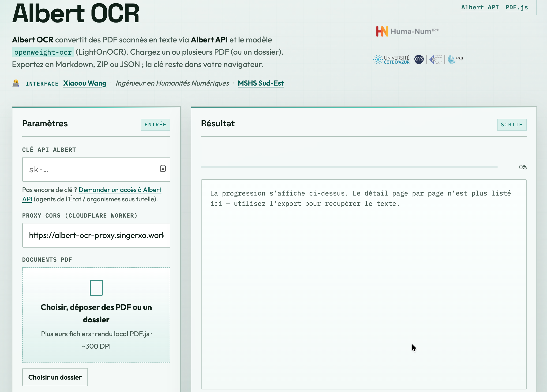The height and width of the screenshot is (392, 547).
Task: Focus the Proxy CORS URL input field
Action: point(96,235)
